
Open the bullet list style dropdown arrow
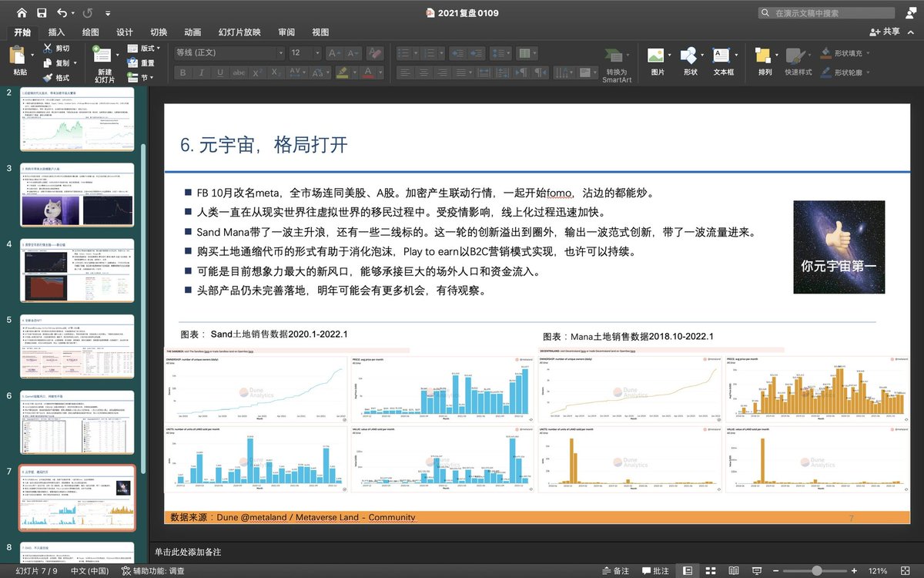[x=414, y=53]
